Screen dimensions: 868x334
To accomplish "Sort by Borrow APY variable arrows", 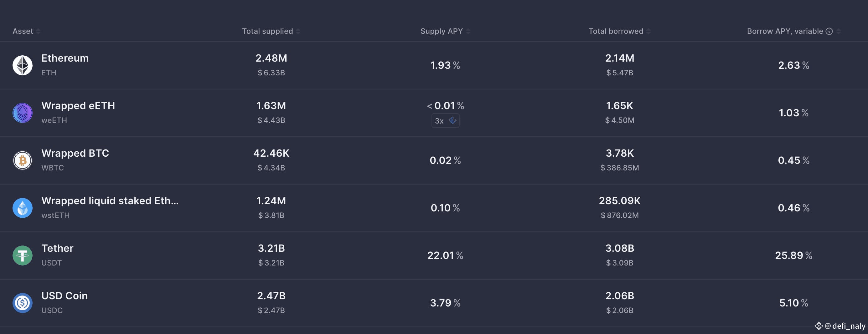I will [x=838, y=31].
